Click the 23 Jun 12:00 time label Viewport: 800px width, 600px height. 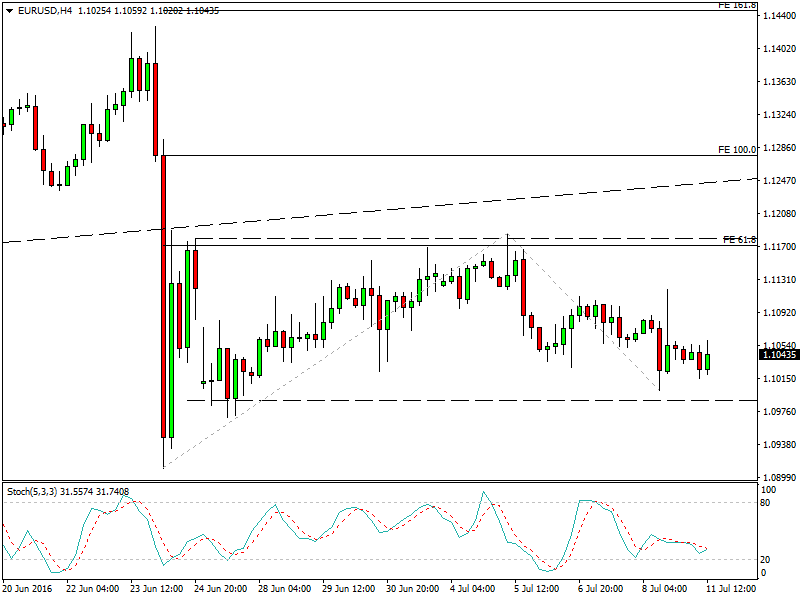pos(157,588)
